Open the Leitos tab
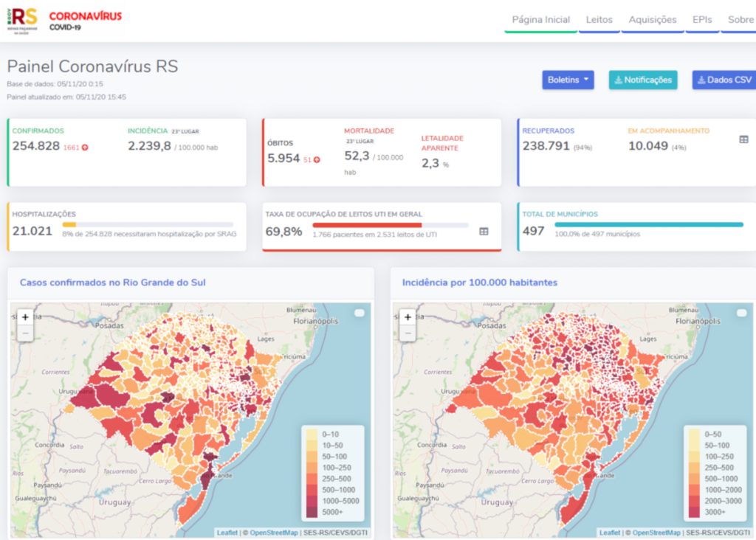This screenshot has height=540, width=756. coord(599,20)
